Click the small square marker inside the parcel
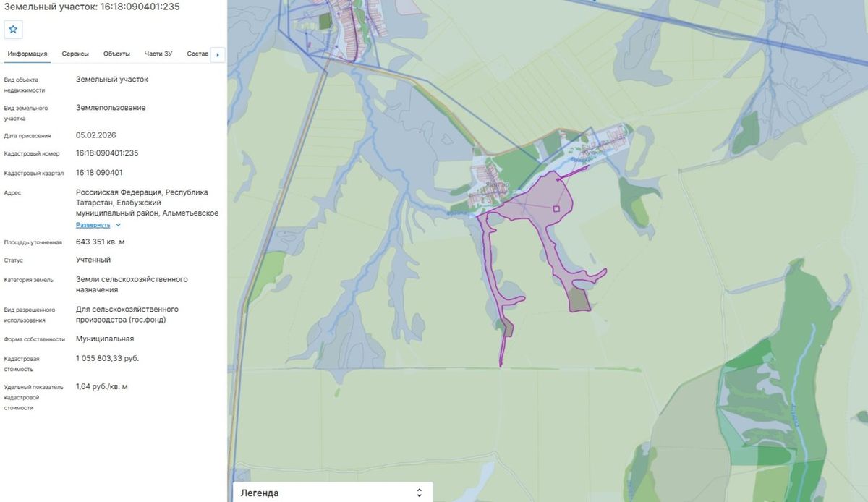The width and height of the screenshot is (868, 502). 556,209
